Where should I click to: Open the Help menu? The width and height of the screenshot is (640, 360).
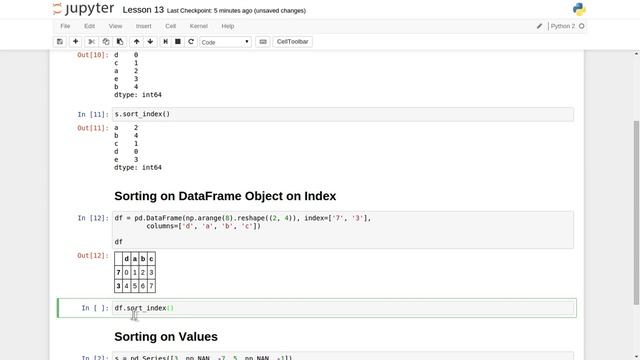click(228, 26)
